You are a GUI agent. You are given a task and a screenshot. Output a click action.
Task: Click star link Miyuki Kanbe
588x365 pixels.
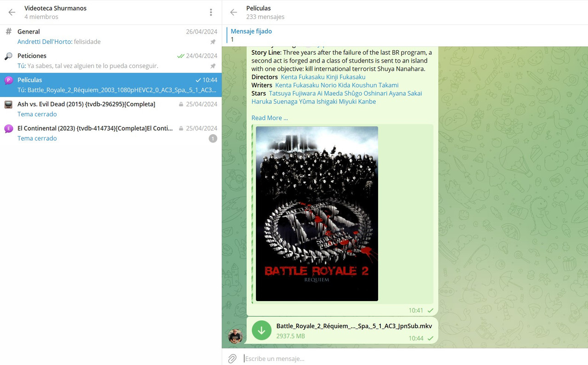(x=357, y=102)
